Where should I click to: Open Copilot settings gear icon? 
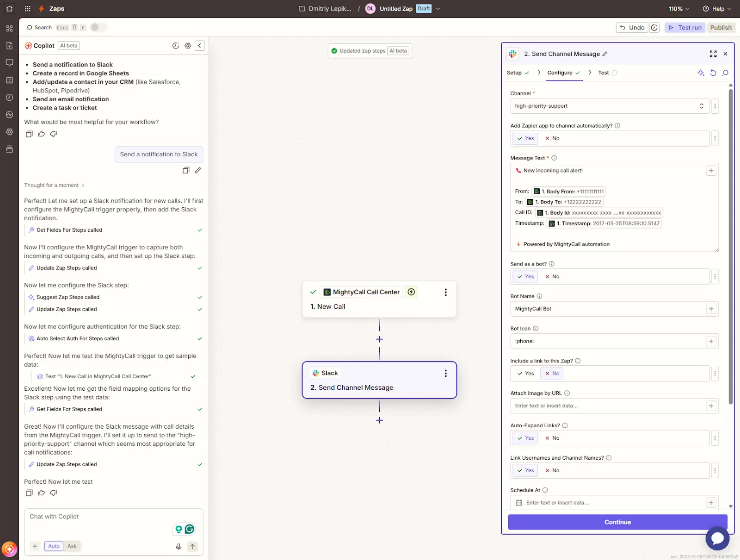[188, 45]
